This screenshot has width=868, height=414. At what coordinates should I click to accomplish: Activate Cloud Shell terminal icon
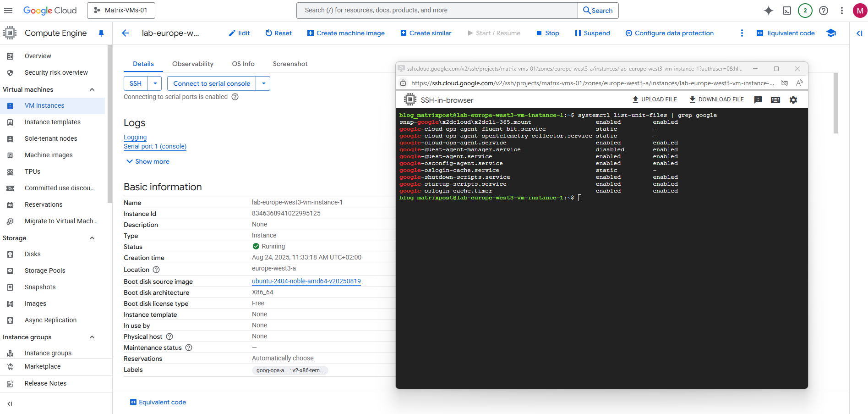point(787,11)
